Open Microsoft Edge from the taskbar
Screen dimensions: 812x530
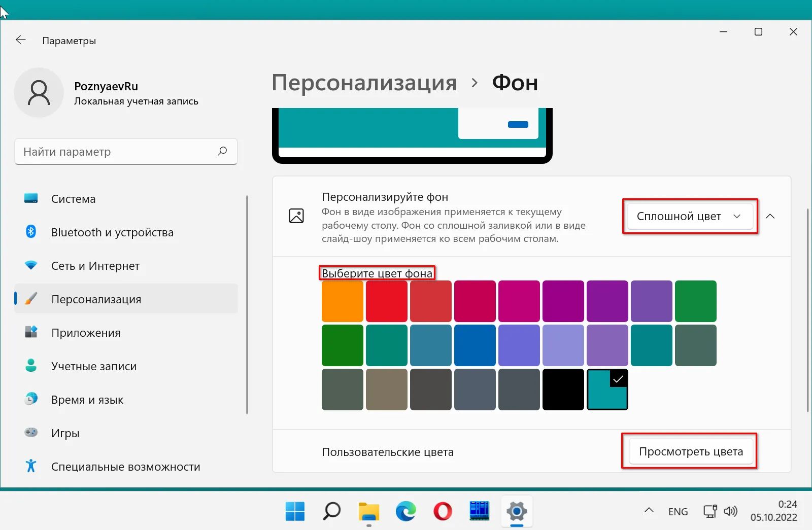tap(405, 511)
